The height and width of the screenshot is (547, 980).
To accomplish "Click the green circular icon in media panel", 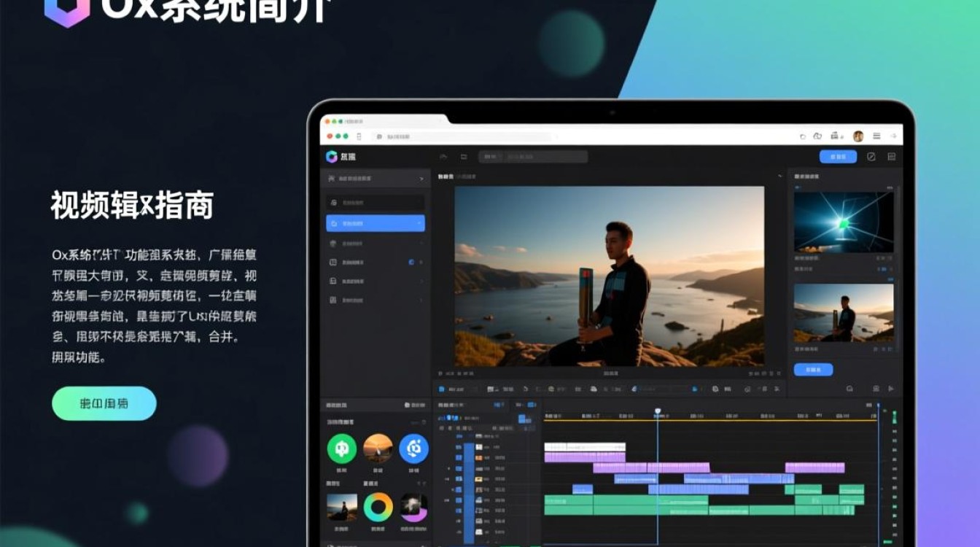I will [x=342, y=449].
